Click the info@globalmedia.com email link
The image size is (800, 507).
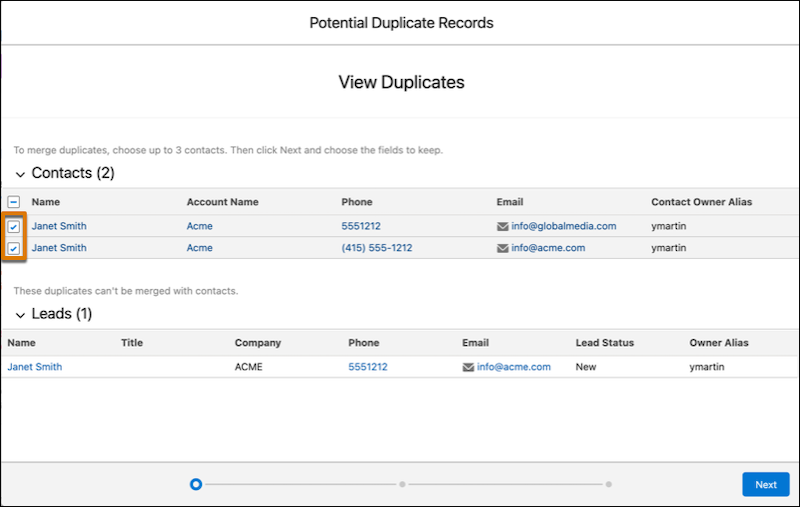pos(563,226)
